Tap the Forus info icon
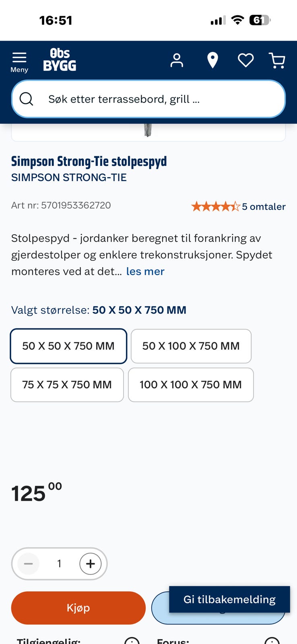This screenshot has width=297, height=644. (272, 640)
